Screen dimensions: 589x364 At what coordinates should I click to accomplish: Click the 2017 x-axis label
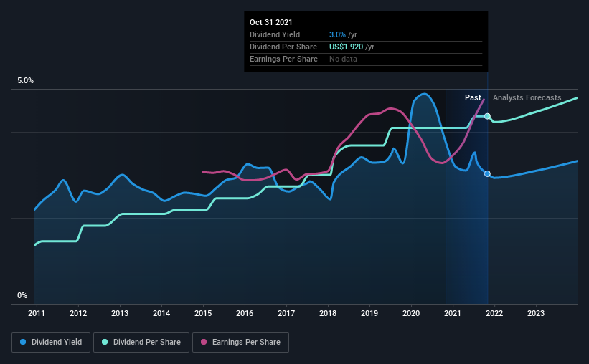coord(286,313)
